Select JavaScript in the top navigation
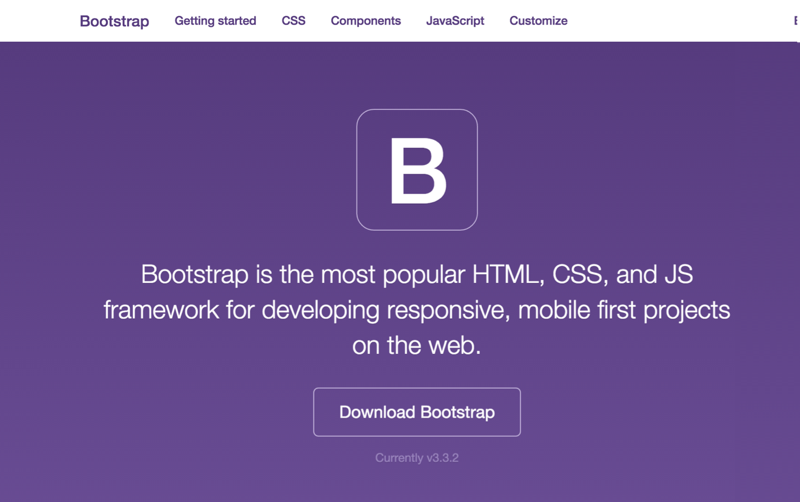This screenshot has height=502, width=800. (x=455, y=21)
